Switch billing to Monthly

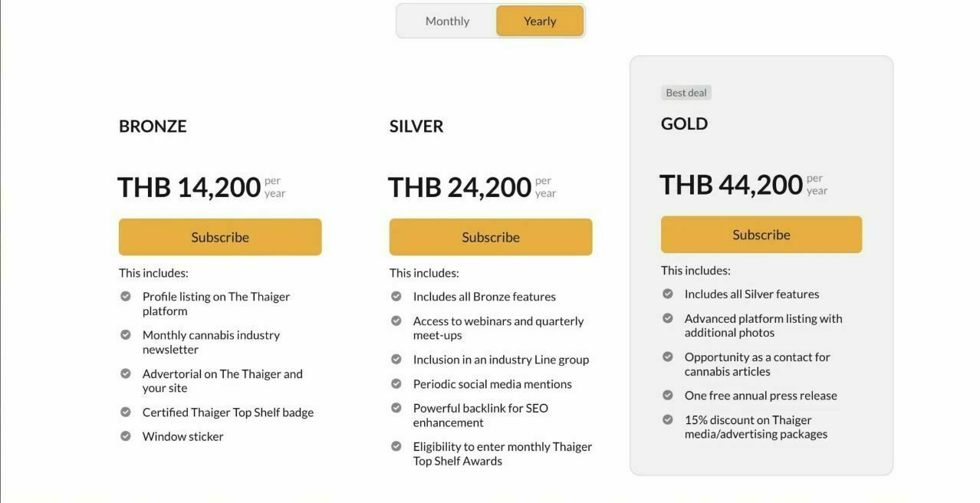click(447, 21)
